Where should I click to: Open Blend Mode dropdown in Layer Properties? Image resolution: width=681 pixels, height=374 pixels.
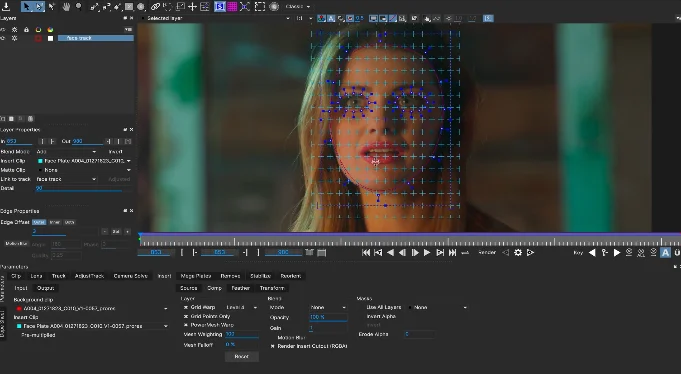tap(66, 152)
